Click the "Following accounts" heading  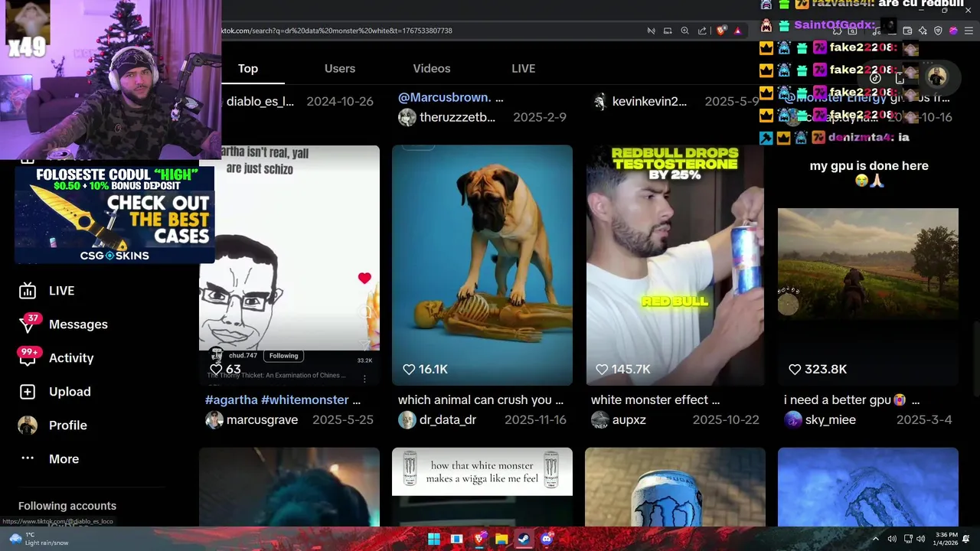67,506
